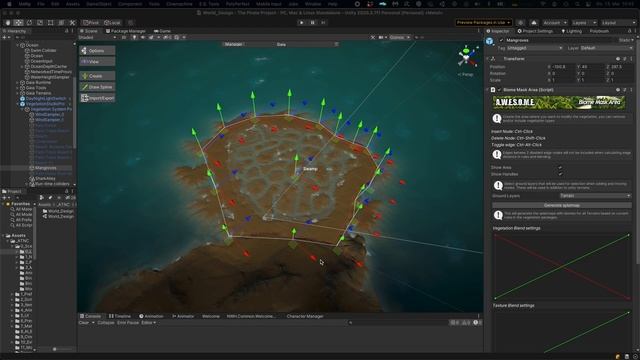Select the Rotate tool in toolbar
Screen dimensions: 640x360
pyautogui.click(x=29, y=23)
